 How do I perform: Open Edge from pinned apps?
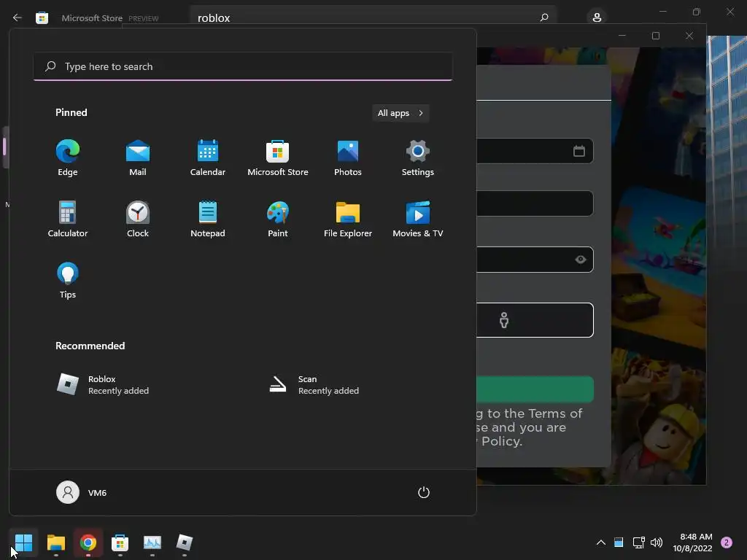[x=68, y=158]
